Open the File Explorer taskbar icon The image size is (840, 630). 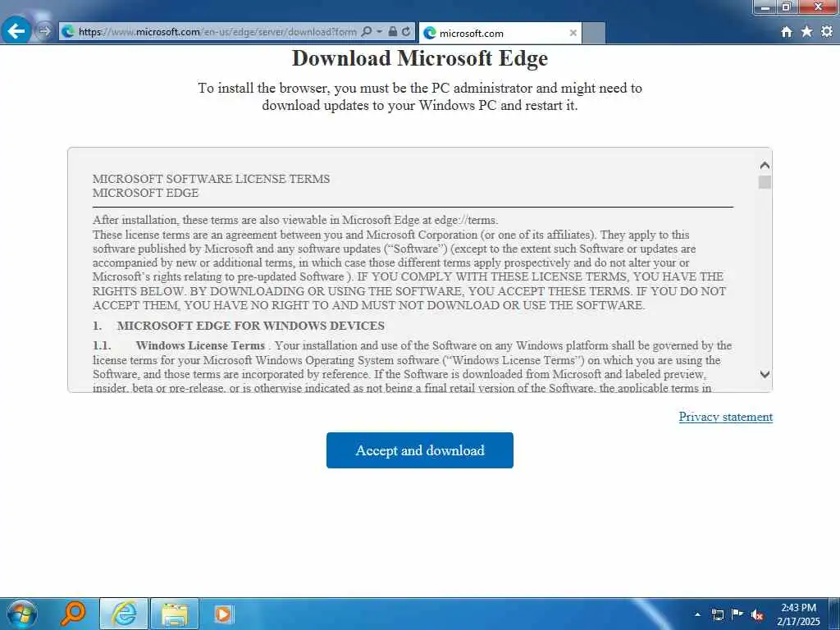[x=175, y=614]
